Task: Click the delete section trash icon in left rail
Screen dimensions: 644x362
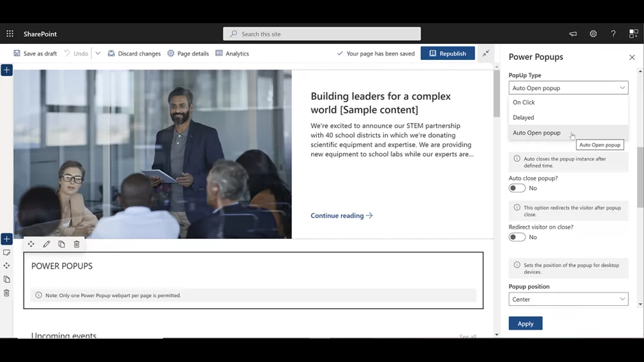Action: pos(6,293)
